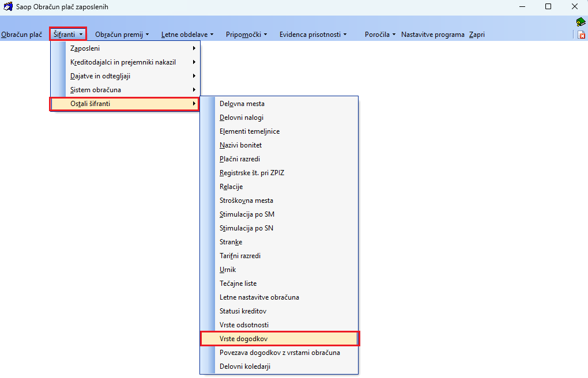Viewport: 588px width, 378px height.
Task: Open Tečajne liste
Action: pyautogui.click(x=279, y=284)
